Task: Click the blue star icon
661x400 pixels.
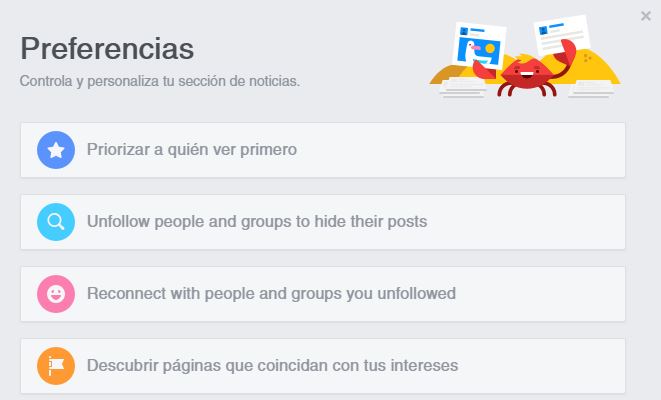Action: tap(56, 150)
